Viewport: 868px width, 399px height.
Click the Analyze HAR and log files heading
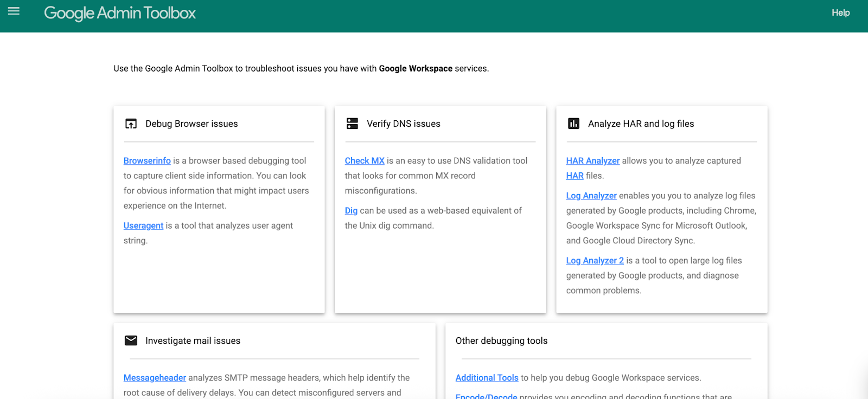point(641,124)
